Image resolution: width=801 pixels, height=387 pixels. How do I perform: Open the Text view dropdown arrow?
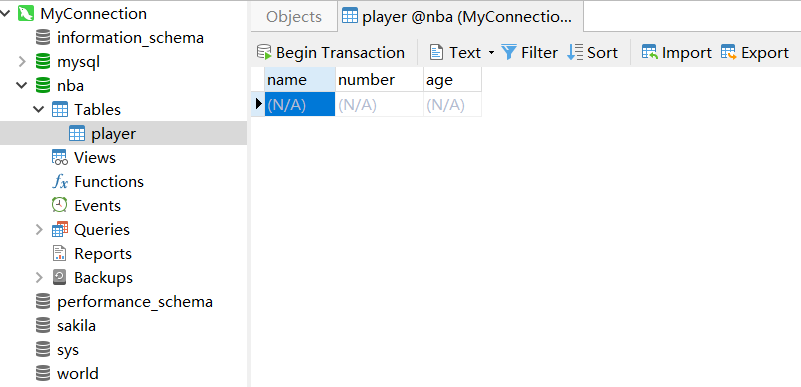click(x=491, y=53)
